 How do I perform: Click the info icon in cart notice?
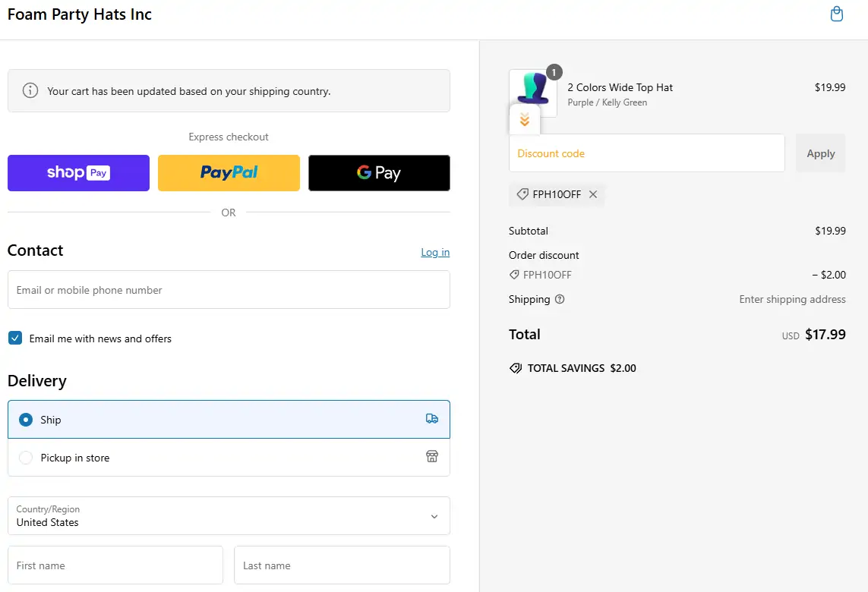tap(30, 91)
